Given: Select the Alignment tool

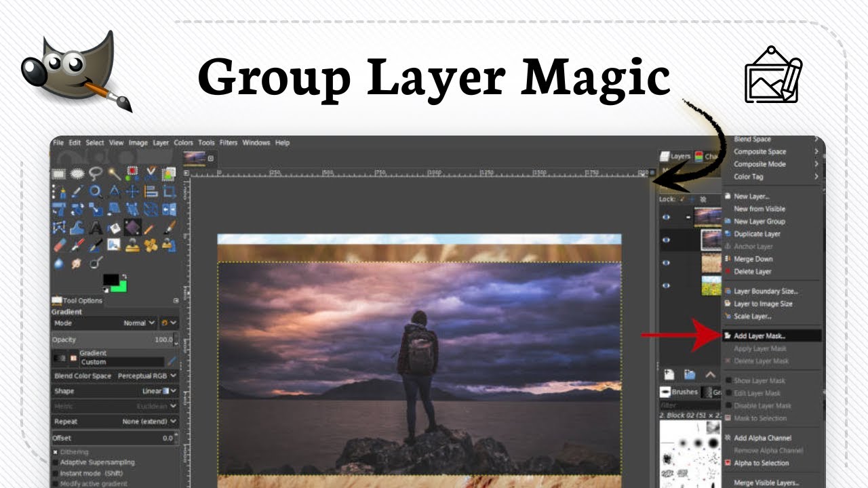Looking at the screenshot, I should pyautogui.click(x=151, y=191).
